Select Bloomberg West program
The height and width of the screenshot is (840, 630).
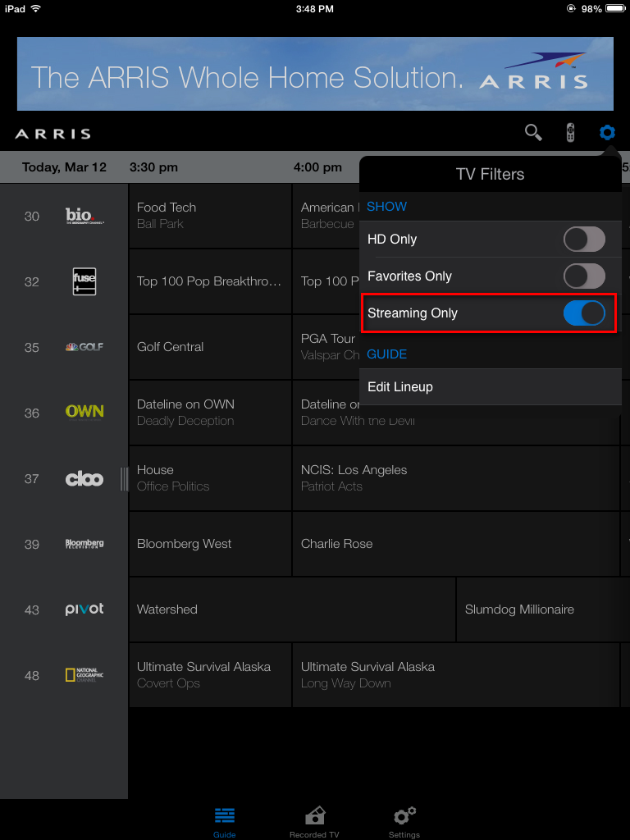211,544
